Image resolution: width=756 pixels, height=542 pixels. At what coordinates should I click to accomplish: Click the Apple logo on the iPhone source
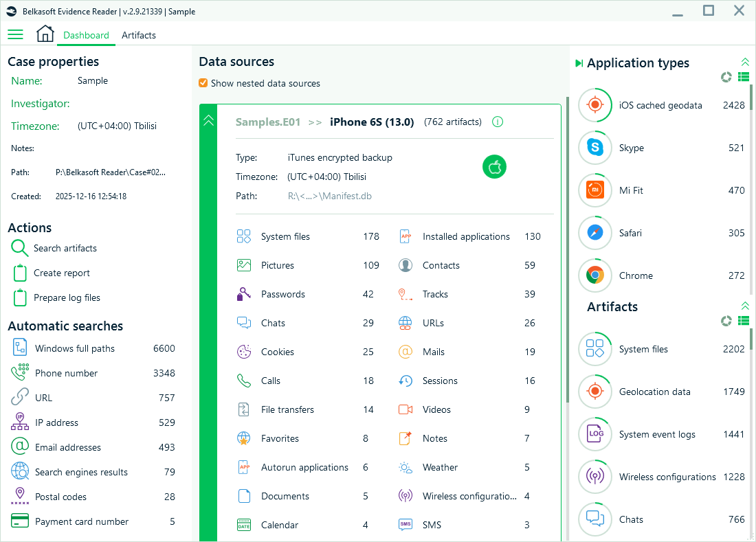tap(494, 166)
